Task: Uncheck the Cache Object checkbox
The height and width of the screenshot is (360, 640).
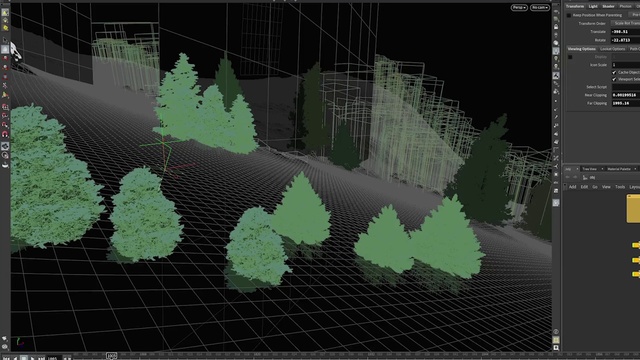Action: pos(614,72)
